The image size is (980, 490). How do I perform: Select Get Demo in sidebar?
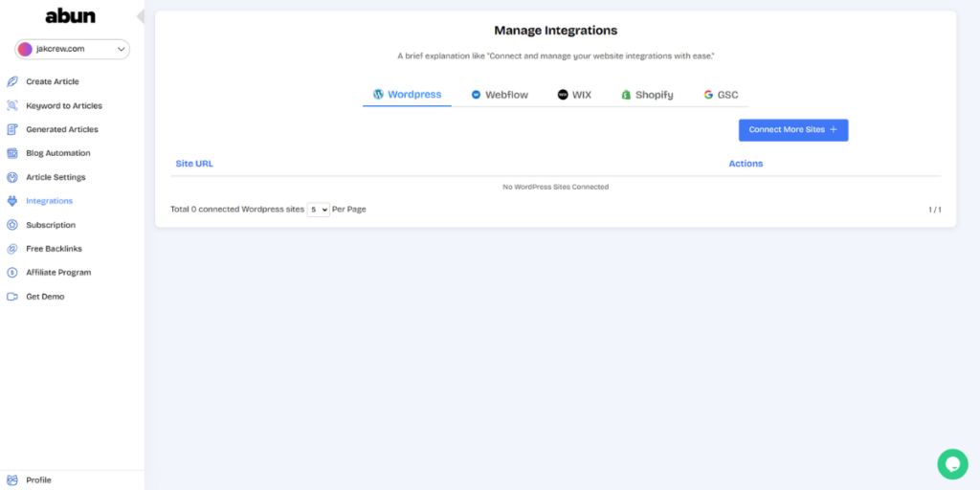pos(45,297)
